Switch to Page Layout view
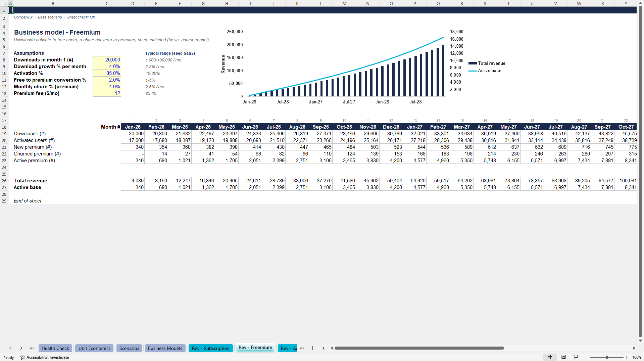This screenshot has height=361, width=644. [x=563, y=357]
